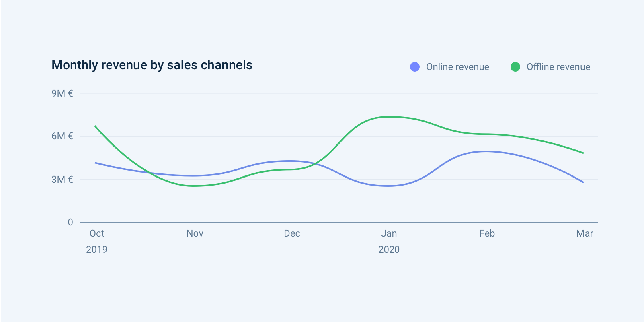644x322 pixels.
Task: Select the Jan label on x-axis
Action: point(389,233)
